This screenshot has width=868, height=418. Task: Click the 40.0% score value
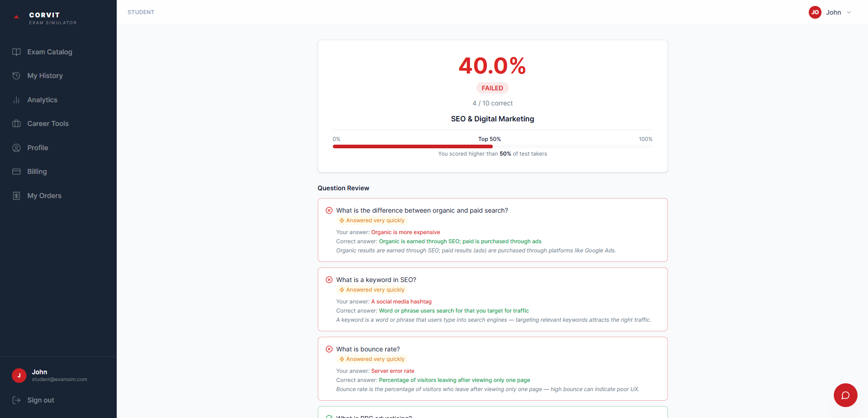pyautogui.click(x=492, y=66)
